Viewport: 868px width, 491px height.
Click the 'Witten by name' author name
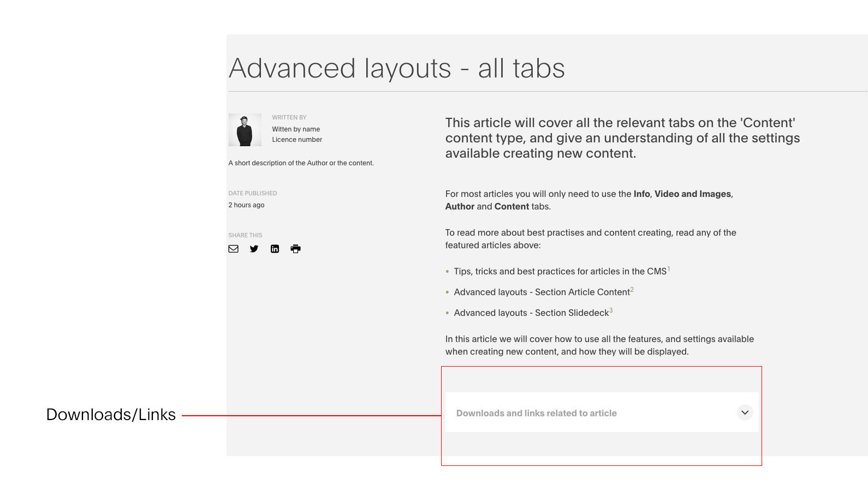point(296,129)
